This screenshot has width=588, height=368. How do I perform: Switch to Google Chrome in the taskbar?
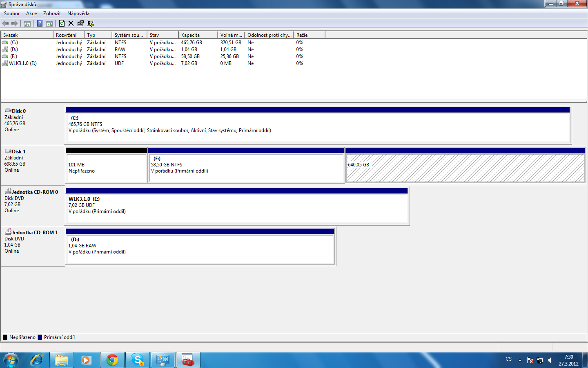coord(112,360)
